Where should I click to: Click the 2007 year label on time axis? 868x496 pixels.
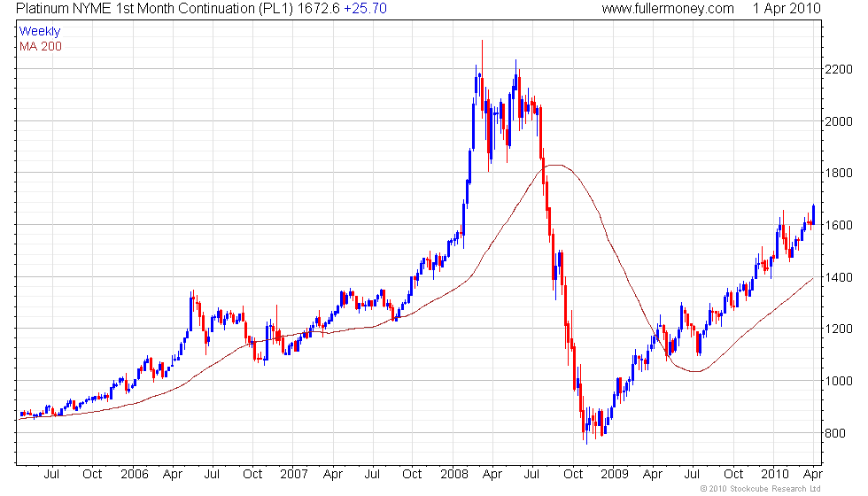294,475
